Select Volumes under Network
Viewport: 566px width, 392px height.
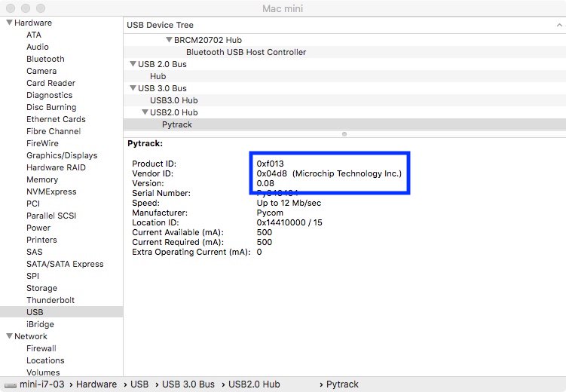coord(43,372)
